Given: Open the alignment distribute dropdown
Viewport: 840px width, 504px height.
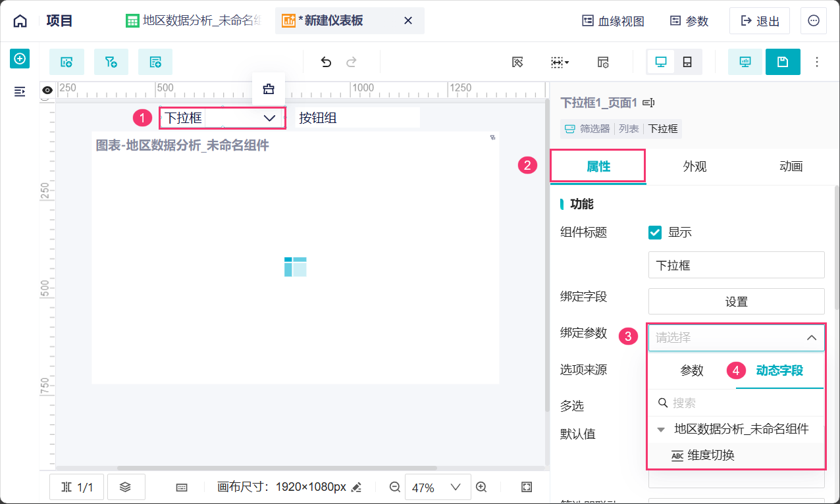Looking at the screenshot, I should 560,62.
